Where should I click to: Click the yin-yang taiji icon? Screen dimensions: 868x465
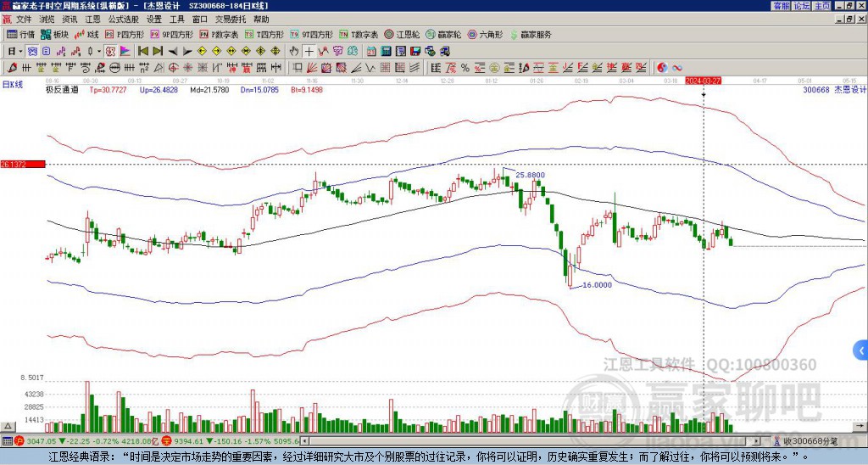coord(662,68)
